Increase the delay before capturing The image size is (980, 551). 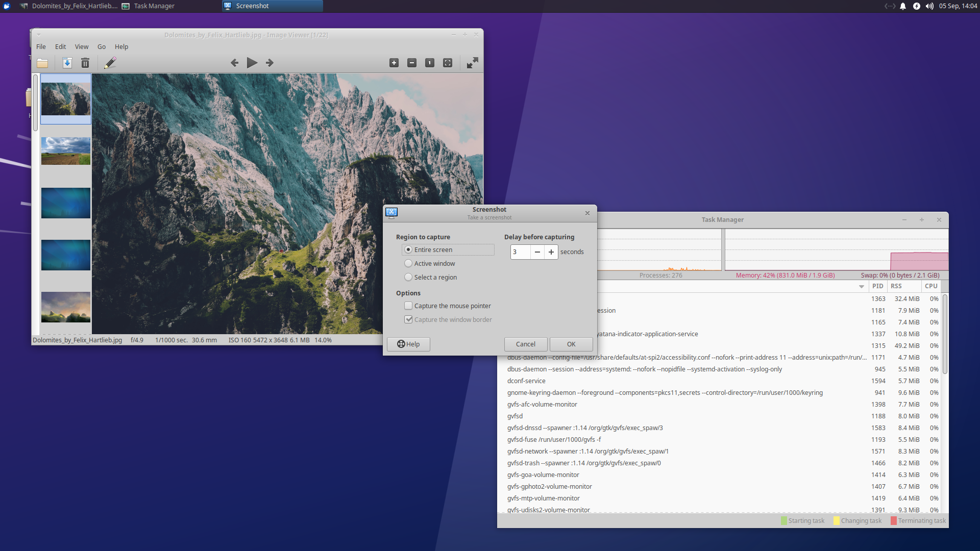pyautogui.click(x=551, y=252)
